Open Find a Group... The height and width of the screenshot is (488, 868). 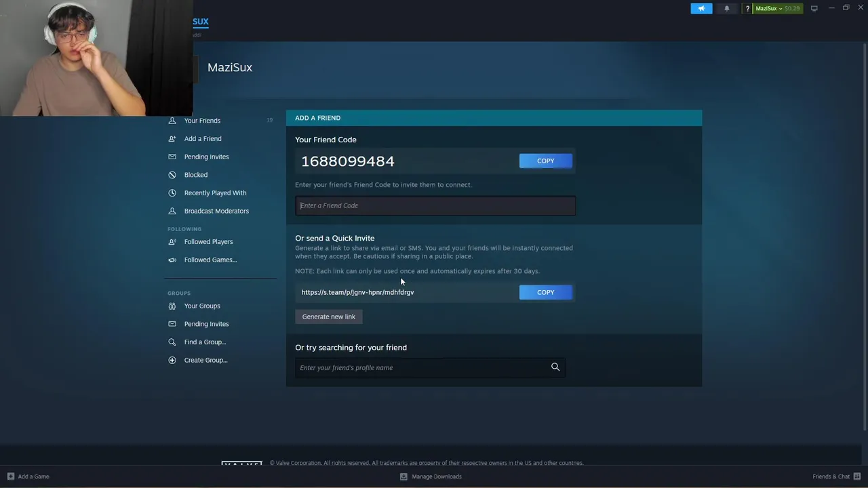pyautogui.click(x=205, y=342)
